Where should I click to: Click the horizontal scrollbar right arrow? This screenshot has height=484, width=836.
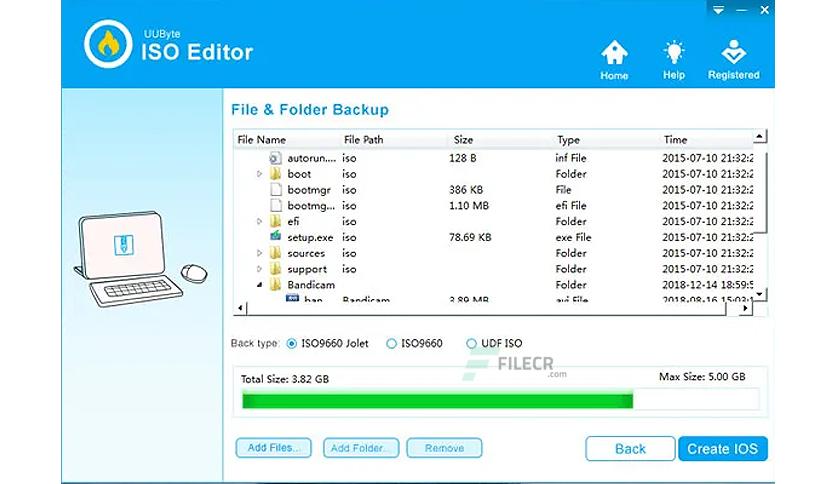(x=746, y=308)
